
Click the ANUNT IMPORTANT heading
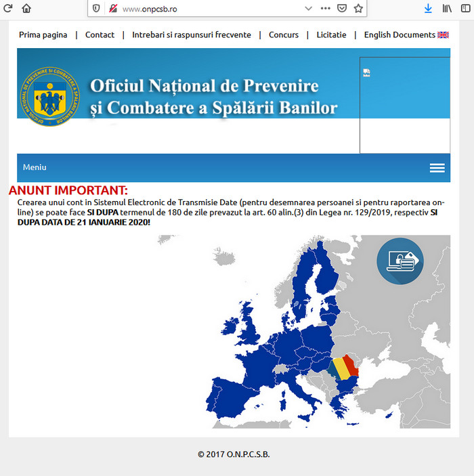point(68,190)
